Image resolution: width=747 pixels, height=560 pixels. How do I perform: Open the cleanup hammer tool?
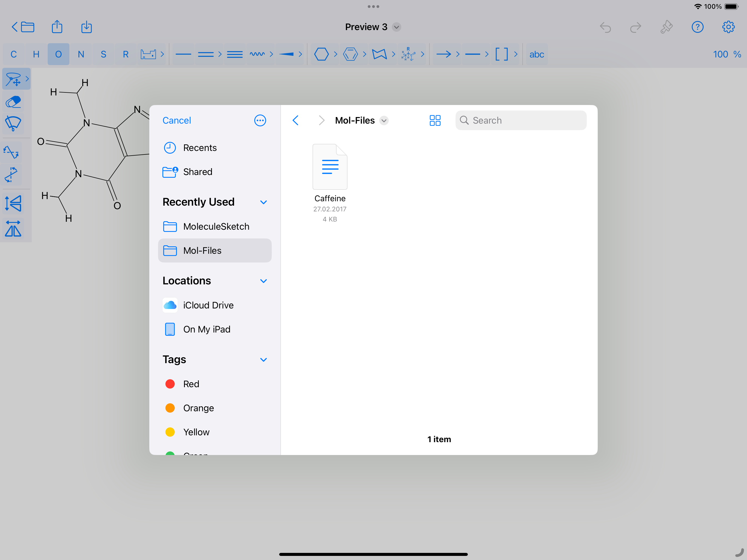[x=666, y=27]
